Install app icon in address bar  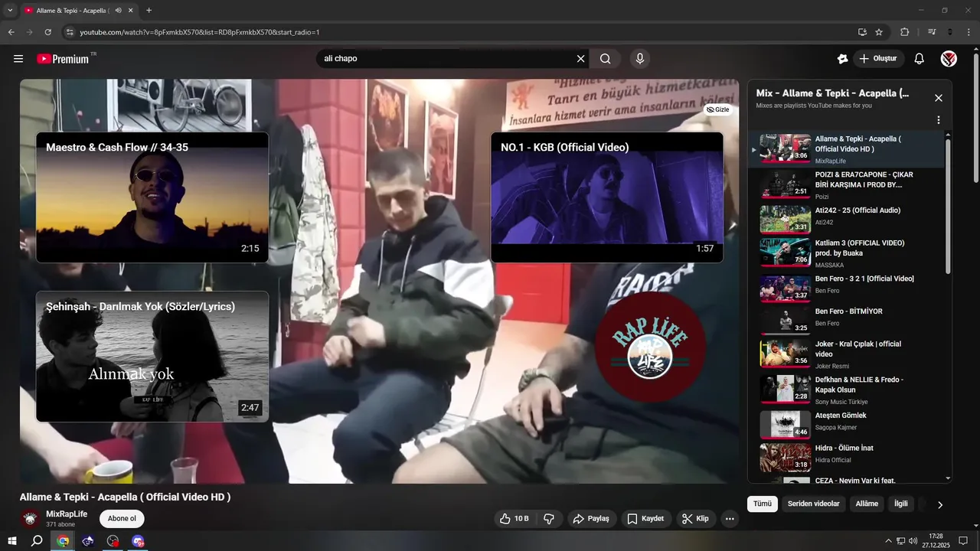tap(862, 32)
